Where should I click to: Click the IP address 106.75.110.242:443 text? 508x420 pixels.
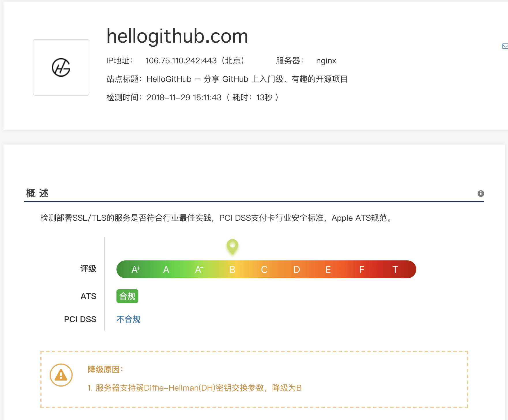[x=181, y=61]
